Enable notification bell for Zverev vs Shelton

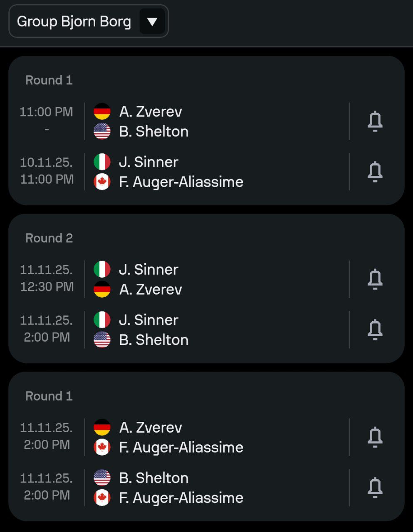(x=375, y=121)
